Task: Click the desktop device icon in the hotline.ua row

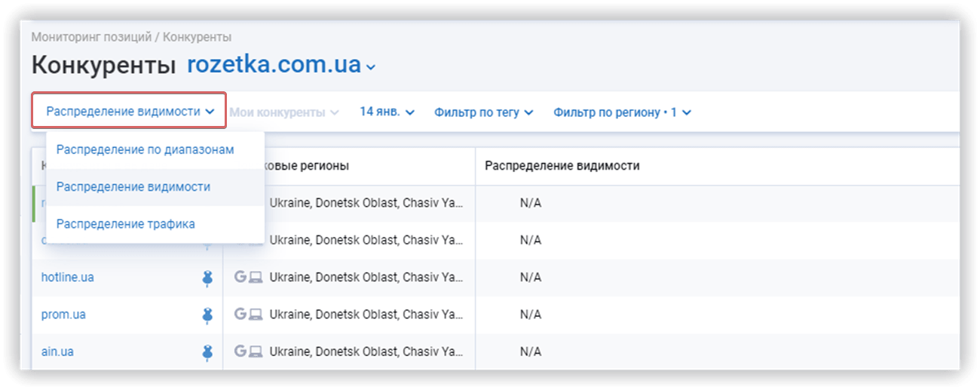Action: [256, 278]
